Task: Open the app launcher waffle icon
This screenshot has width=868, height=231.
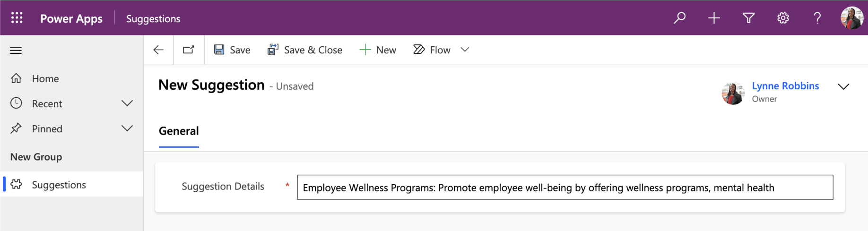Action: [x=17, y=18]
